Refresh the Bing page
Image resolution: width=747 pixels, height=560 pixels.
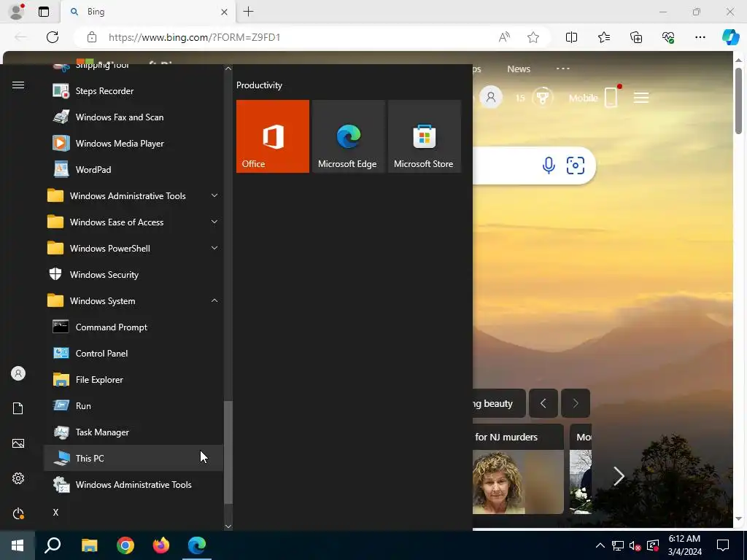[x=53, y=37]
